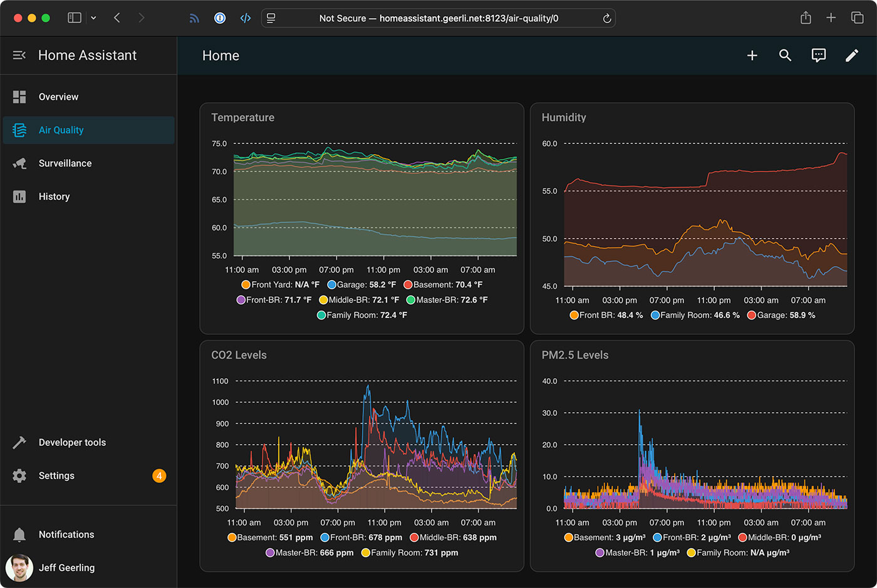
Task: Show the Safari tab overview
Action: click(x=857, y=18)
